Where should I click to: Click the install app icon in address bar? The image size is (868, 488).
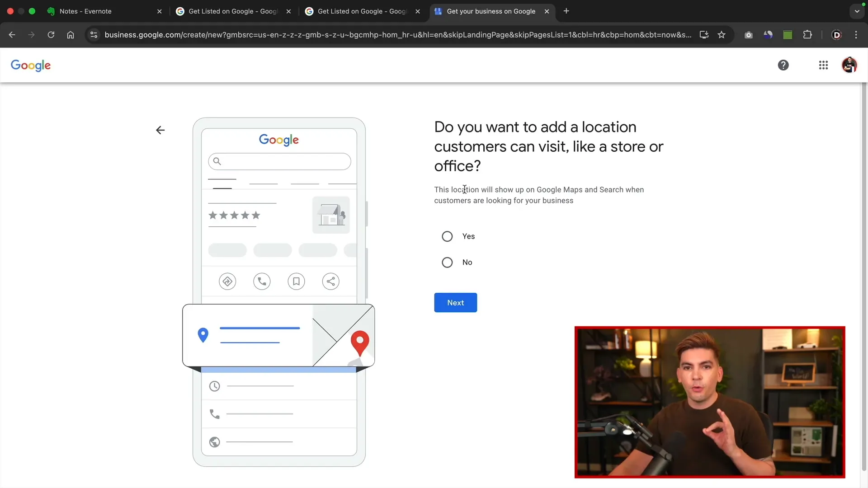coord(704,35)
